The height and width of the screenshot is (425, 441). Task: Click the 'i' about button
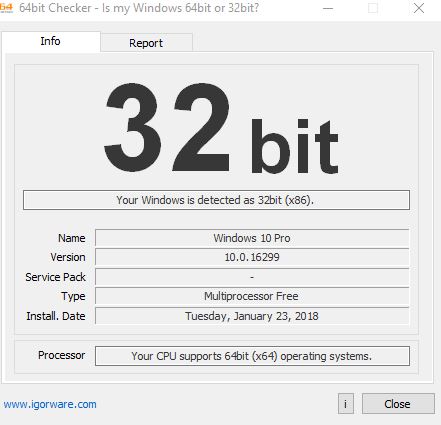346,404
